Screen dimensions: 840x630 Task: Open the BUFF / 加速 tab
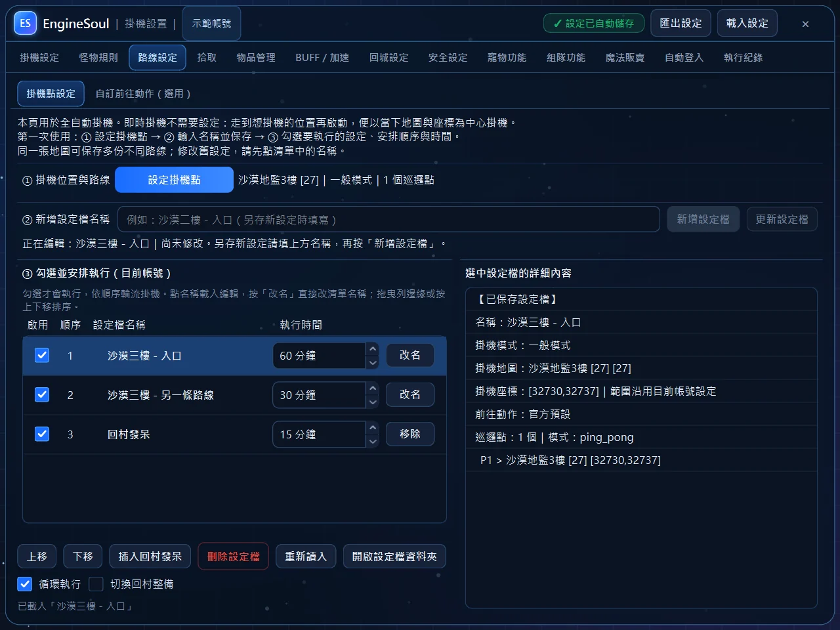click(x=322, y=58)
